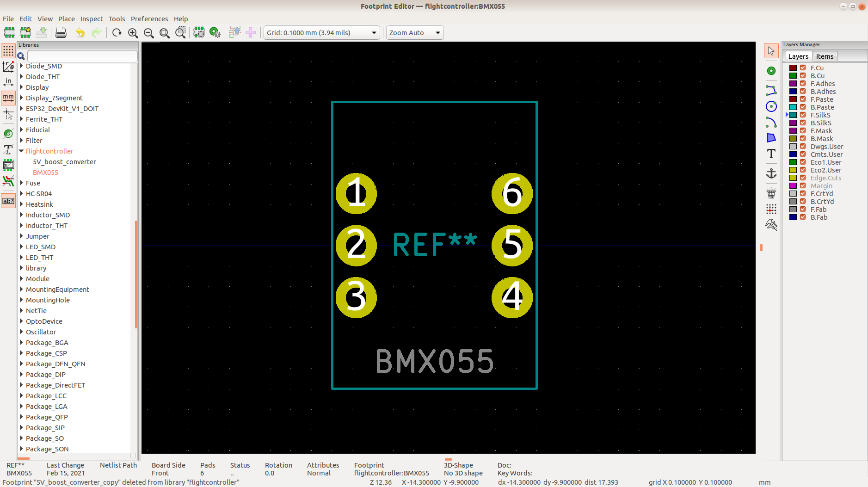Image resolution: width=868 pixels, height=487 pixels.
Task: Click the Undo arrow icon
Action: (80, 32)
